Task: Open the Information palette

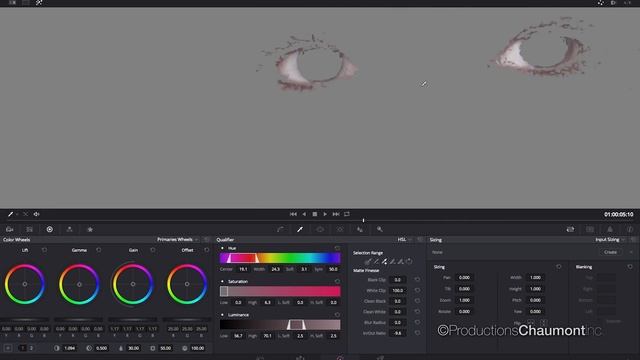Action: (x=630, y=229)
